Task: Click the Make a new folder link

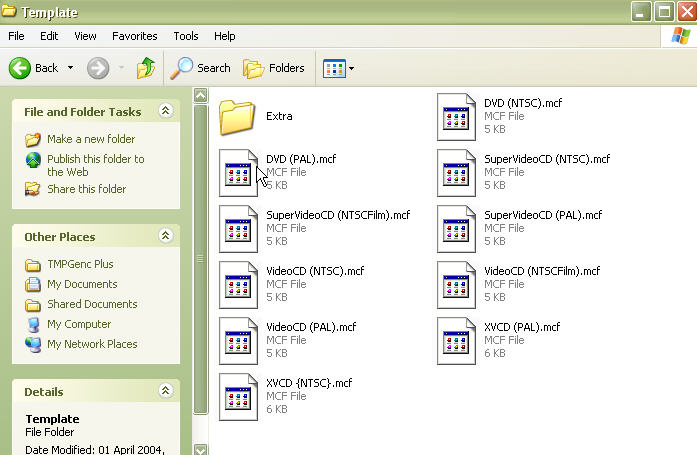Action: (x=91, y=139)
